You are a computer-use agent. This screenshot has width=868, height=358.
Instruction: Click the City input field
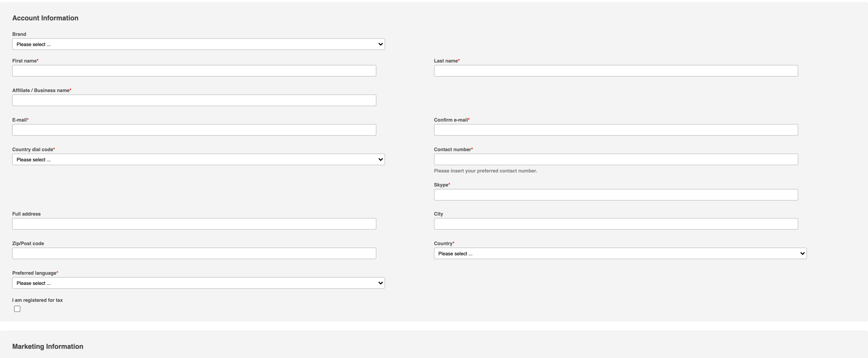616,224
